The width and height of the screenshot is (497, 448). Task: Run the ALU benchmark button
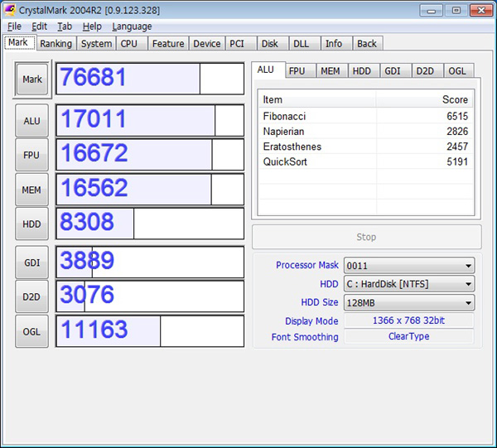click(x=31, y=121)
